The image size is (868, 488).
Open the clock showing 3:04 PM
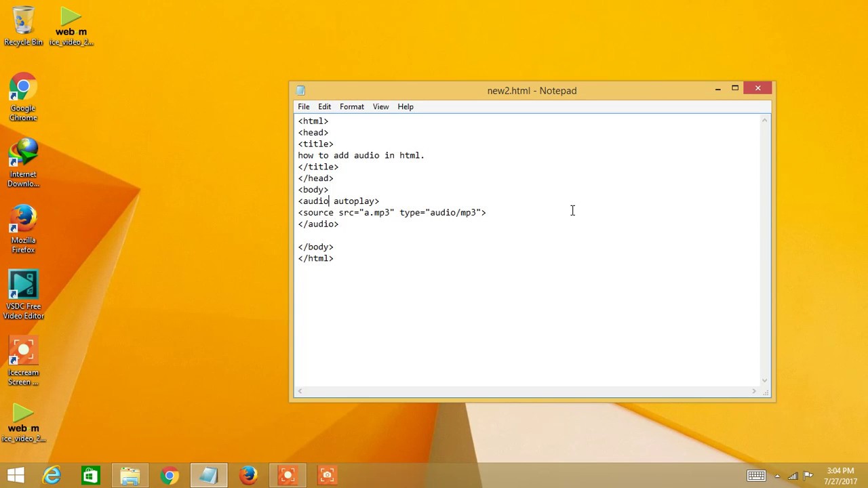(840, 476)
